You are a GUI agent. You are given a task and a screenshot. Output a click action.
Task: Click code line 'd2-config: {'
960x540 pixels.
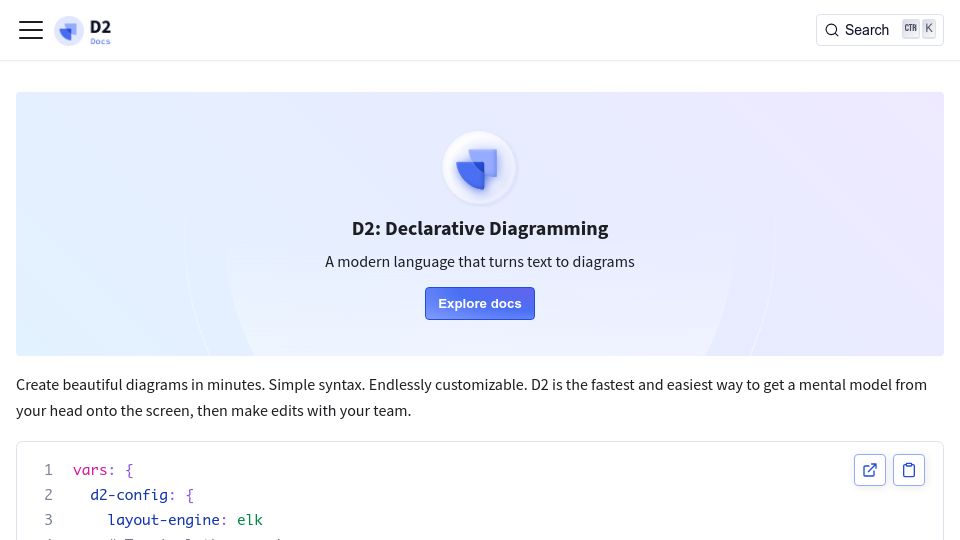142,495
